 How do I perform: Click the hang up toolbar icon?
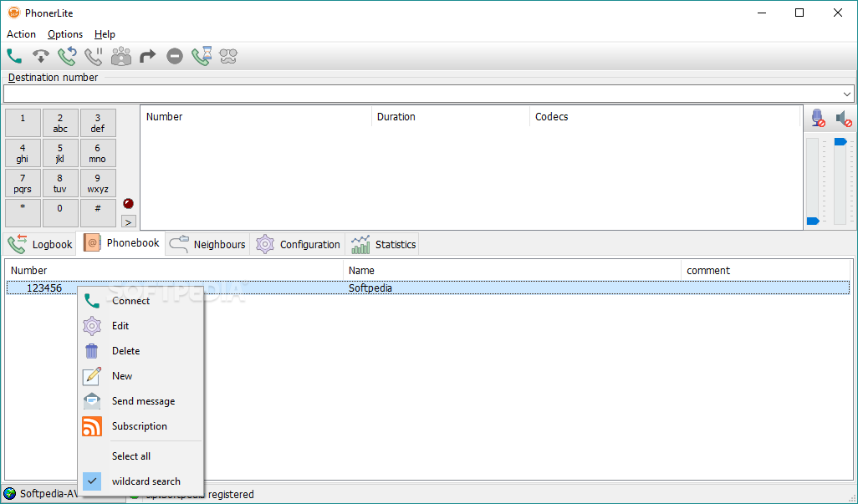40,56
